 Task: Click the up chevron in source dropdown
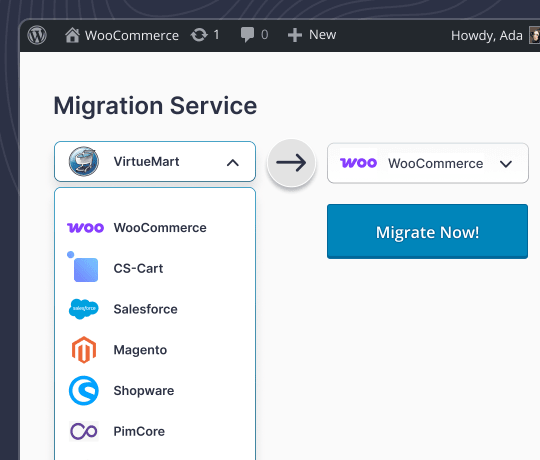[233, 163]
